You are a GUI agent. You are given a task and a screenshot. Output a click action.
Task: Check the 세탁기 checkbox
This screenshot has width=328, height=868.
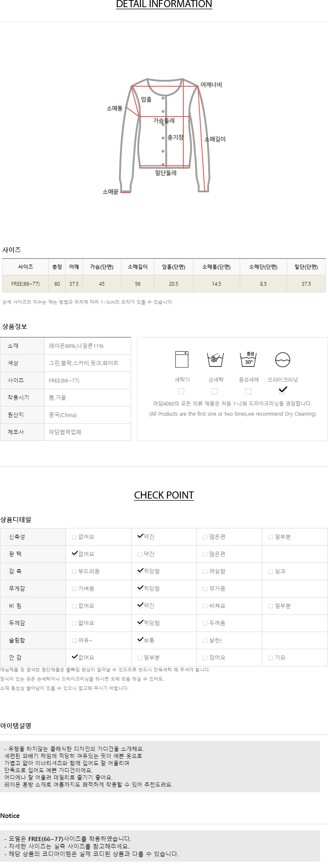pyautogui.click(x=181, y=391)
